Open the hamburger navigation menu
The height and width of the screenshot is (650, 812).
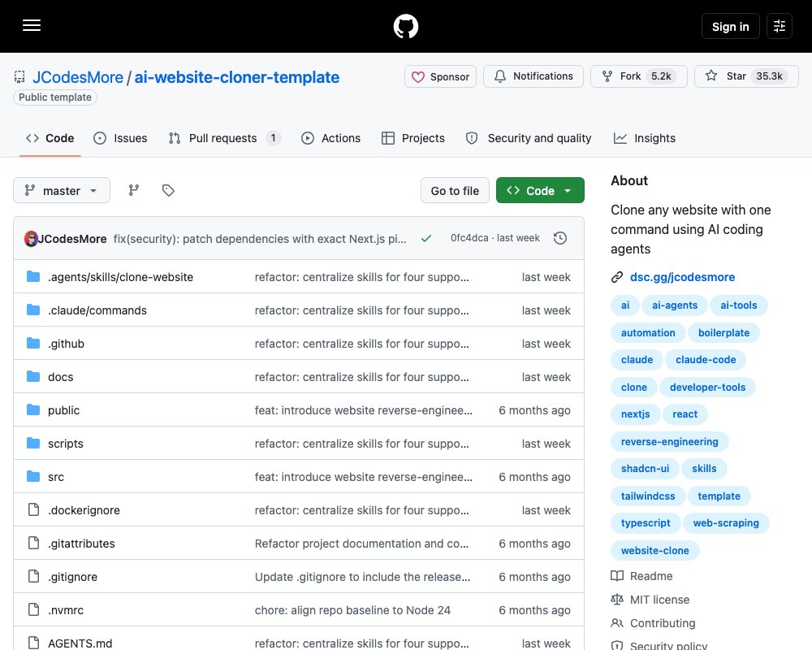32,25
